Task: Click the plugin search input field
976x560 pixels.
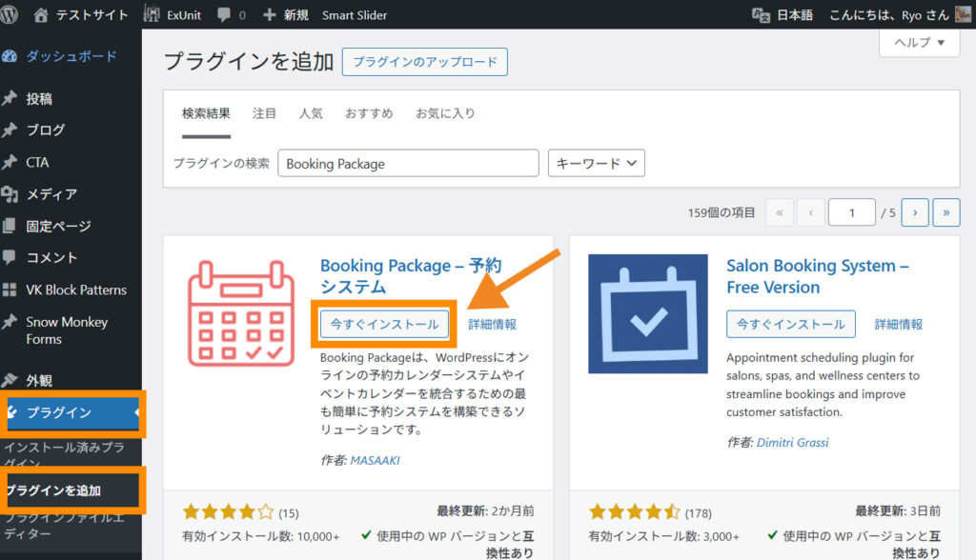Action: click(408, 163)
